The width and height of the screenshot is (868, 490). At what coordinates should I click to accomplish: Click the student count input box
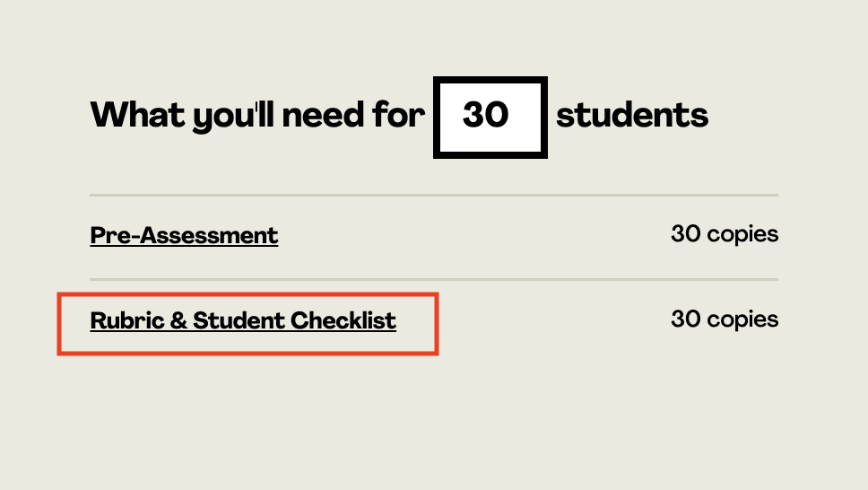pyautogui.click(x=490, y=118)
